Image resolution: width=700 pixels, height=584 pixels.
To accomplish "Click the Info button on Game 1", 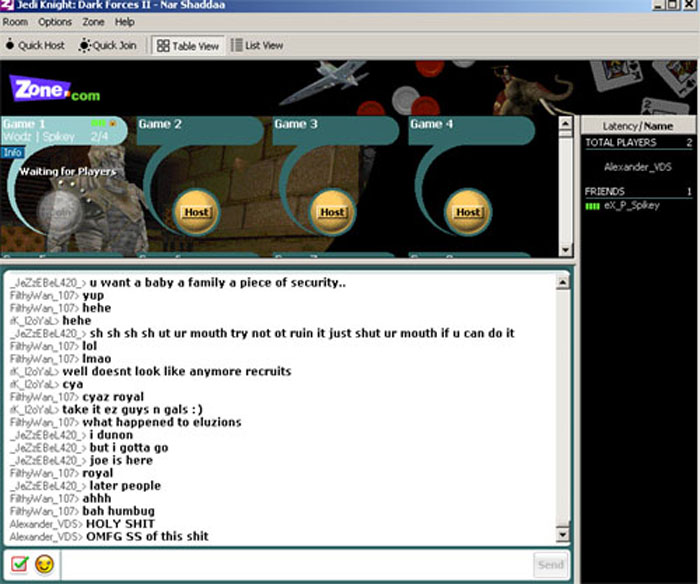I will 12,153.
